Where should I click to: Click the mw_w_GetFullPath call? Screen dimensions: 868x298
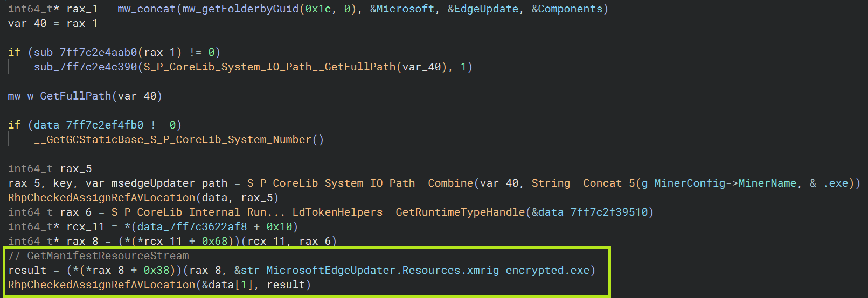click(59, 96)
